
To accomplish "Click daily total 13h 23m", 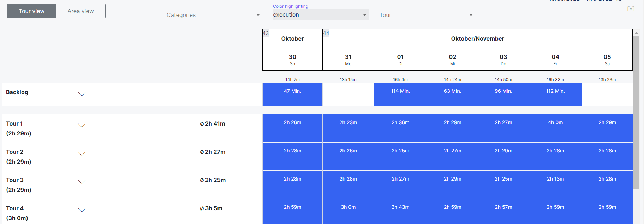I will 607,80.
